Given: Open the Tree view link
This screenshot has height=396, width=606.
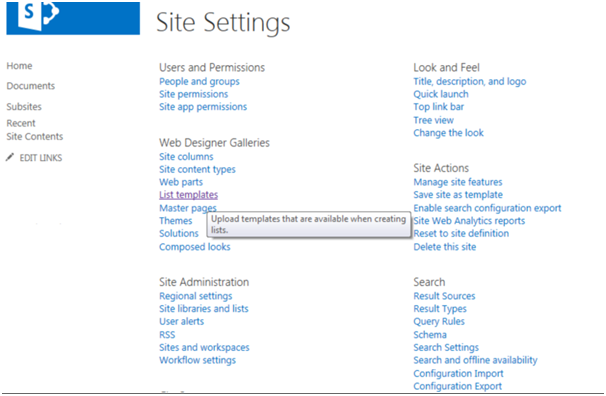Looking at the screenshot, I should pos(434,120).
